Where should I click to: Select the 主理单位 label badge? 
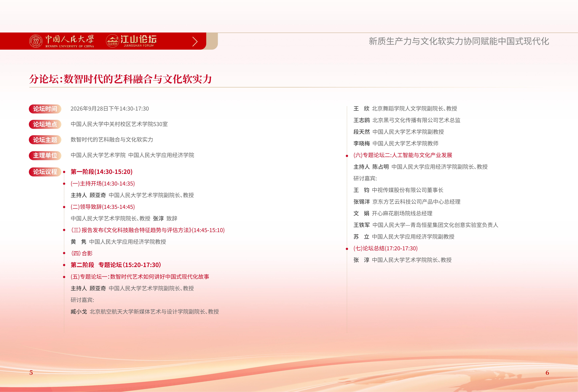coord(45,155)
